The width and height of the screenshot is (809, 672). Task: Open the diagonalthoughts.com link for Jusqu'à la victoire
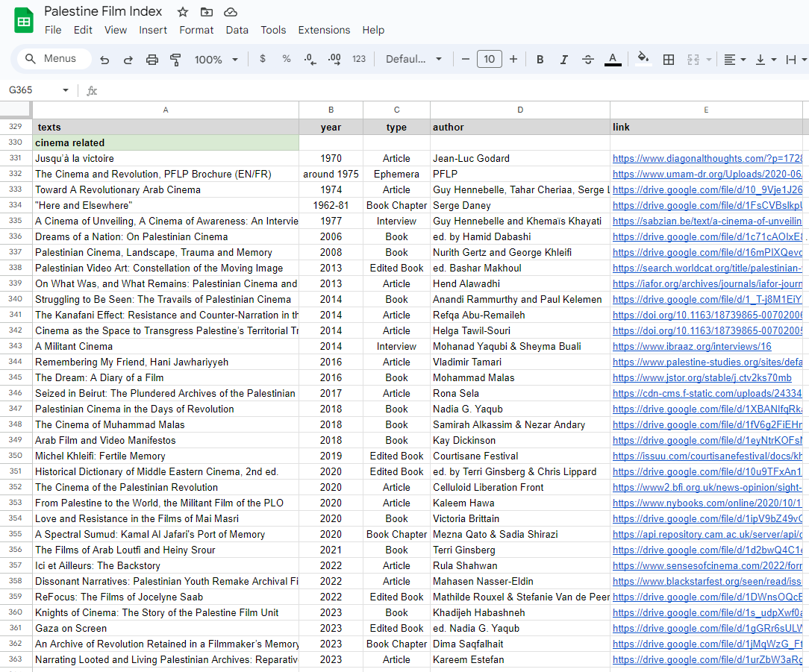pos(707,158)
